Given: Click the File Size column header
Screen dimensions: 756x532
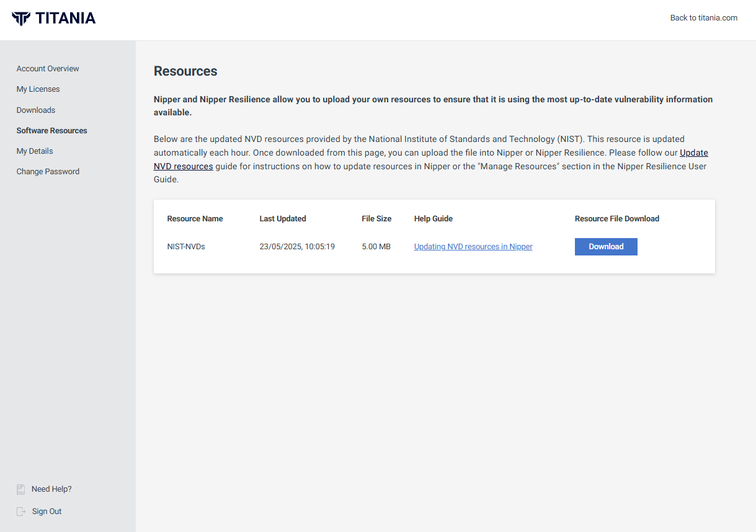Looking at the screenshot, I should (377, 219).
